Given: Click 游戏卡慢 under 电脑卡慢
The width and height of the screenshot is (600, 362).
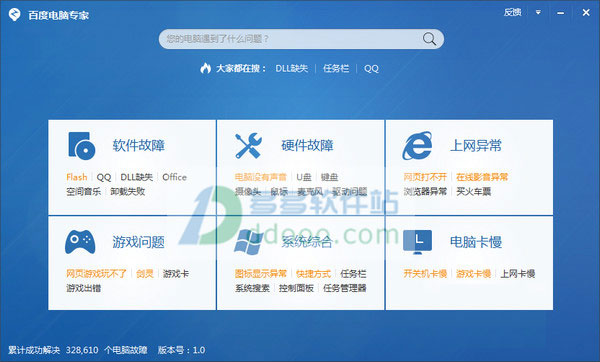Looking at the screenshot, I should tap(474, 274).
